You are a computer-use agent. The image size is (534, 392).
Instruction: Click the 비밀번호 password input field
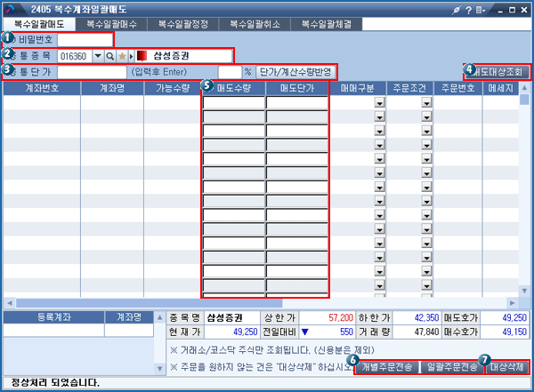point(85,40)
